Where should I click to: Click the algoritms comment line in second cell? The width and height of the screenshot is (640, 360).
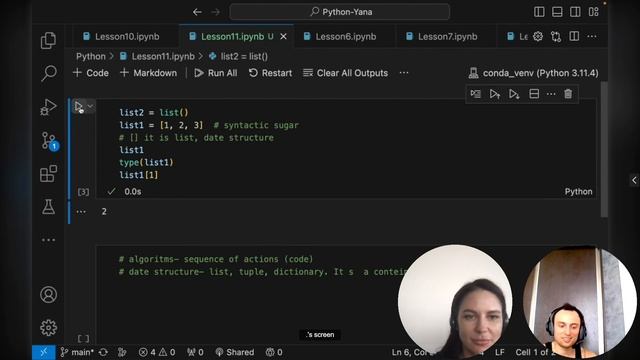pos(216,259)
